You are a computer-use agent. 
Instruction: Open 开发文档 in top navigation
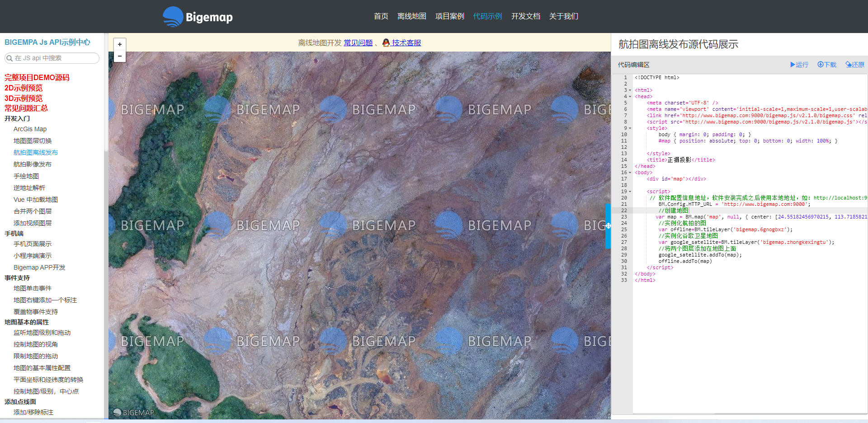(x=526, y=16)
